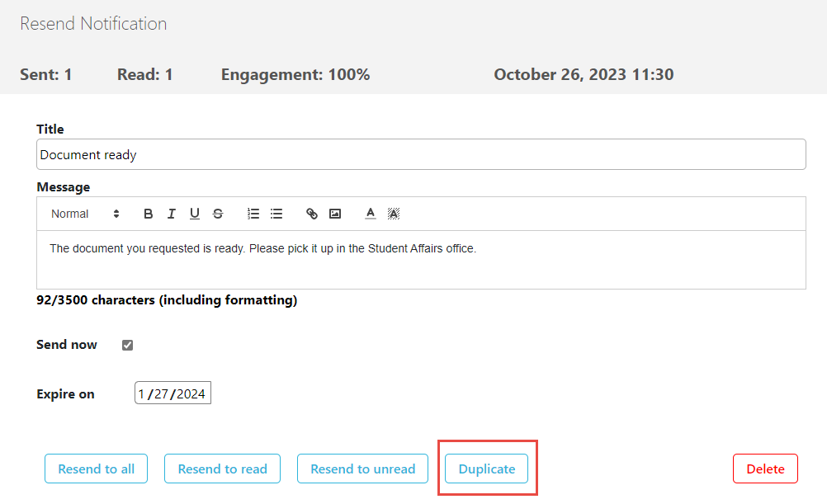Screen dimensions: 827x504
Task: Uncheck the Send now checkbox
Action: pyautogui.click(x=127, y=345)
